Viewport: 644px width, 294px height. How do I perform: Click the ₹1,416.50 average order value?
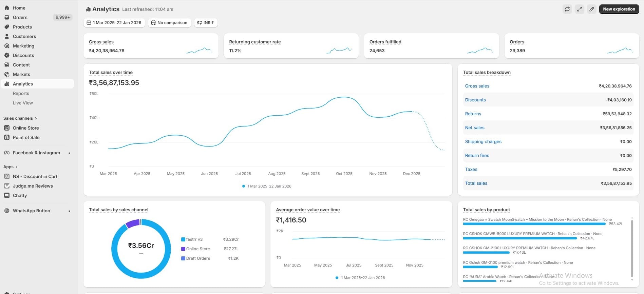291,220
